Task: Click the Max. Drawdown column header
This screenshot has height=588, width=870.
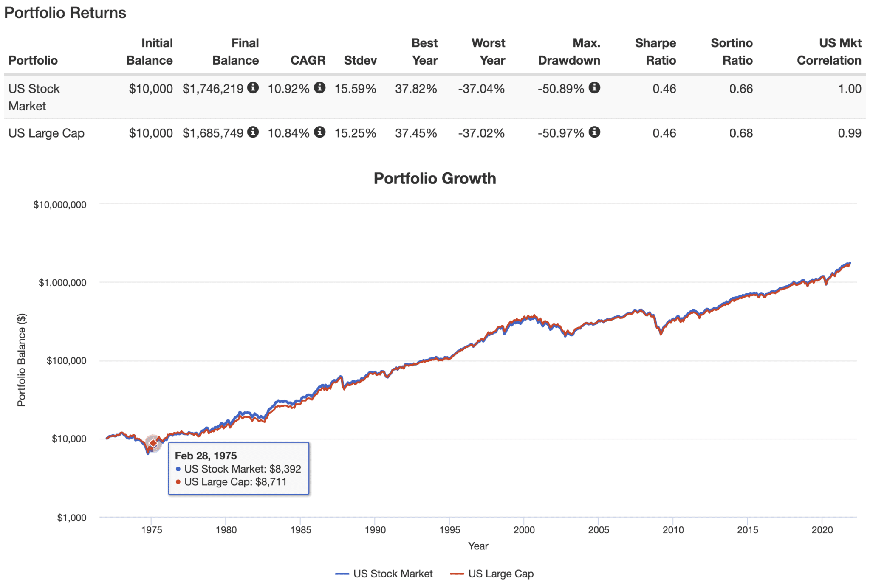Action: (569, 51)
